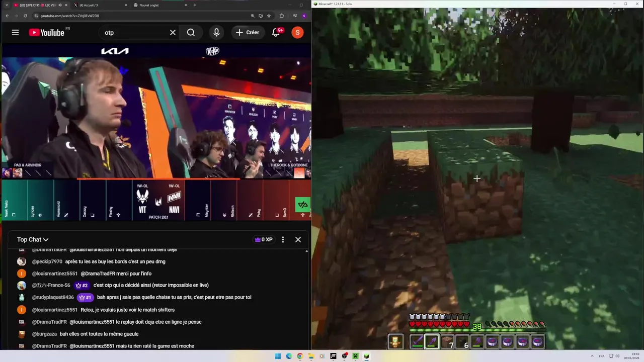This screenshot has width=644, height=362.
Task: Click message 'Relou, je voulais juste voir le match shifters'
Action: coord(128,310)
